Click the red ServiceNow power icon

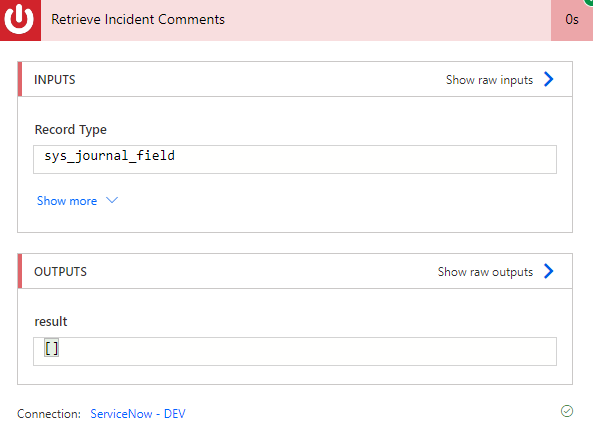[x=20, y=20]
